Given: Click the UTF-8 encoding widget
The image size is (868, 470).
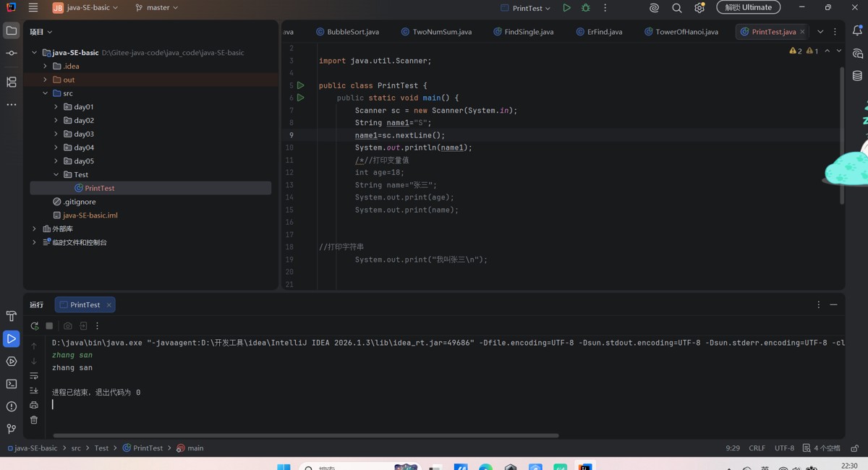Looking at the screenshot, I should point(784,448).
